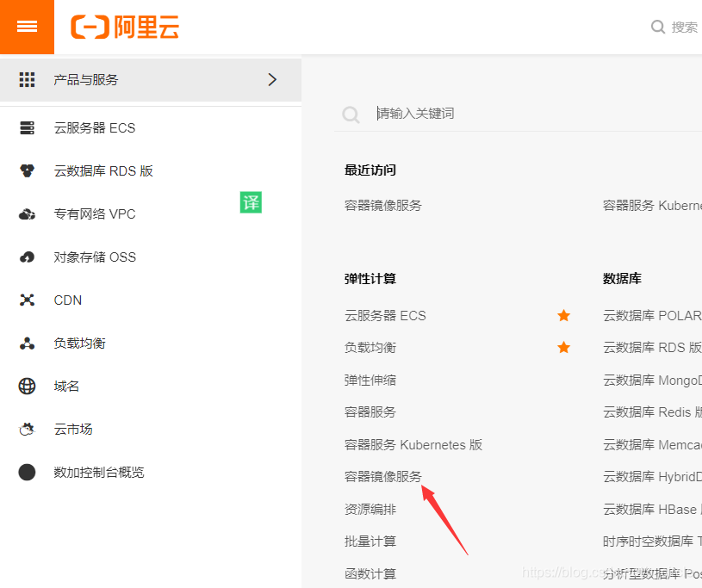Click the cloud market icon in sidebar
The image size is (702, 588).
point(27,429)
